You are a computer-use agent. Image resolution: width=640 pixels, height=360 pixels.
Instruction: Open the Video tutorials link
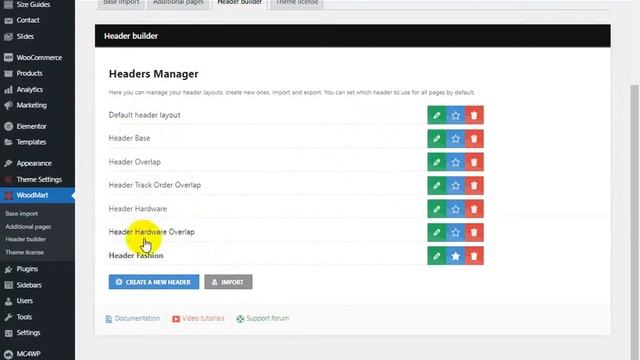pos(198,318)
